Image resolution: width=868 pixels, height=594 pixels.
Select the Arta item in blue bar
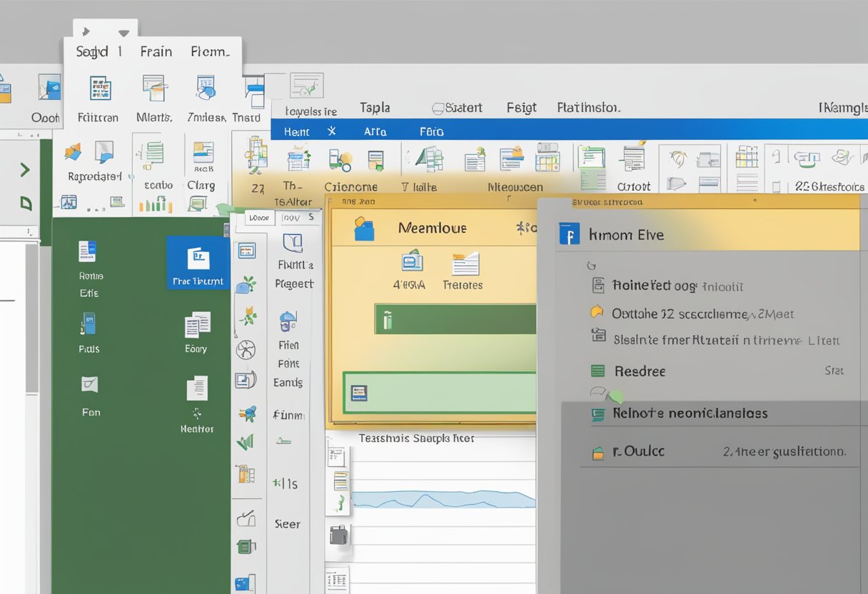[375, 131]
